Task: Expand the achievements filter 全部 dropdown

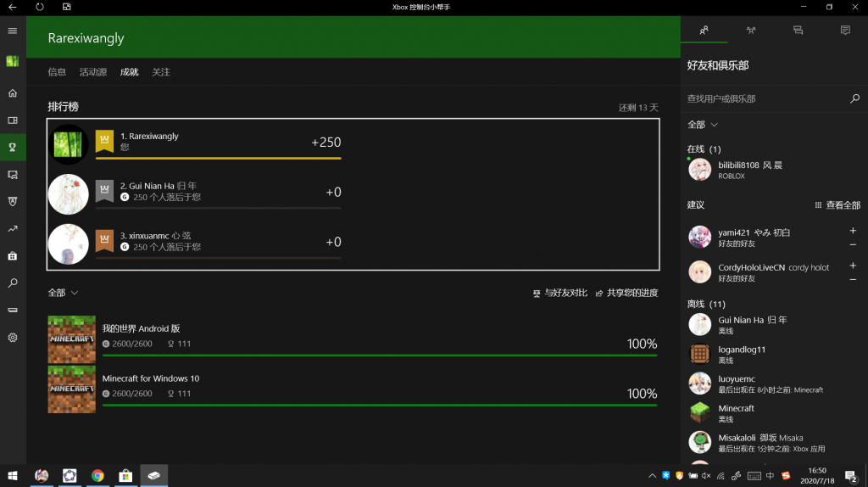Action: tap(63, 293)
